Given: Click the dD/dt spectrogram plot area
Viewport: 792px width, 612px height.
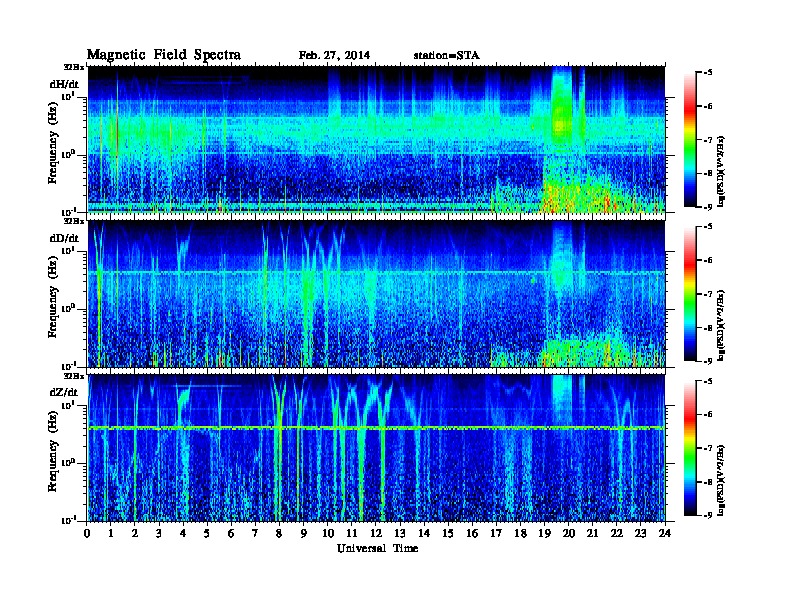Looking at the screenshot, I should point(376,294).
